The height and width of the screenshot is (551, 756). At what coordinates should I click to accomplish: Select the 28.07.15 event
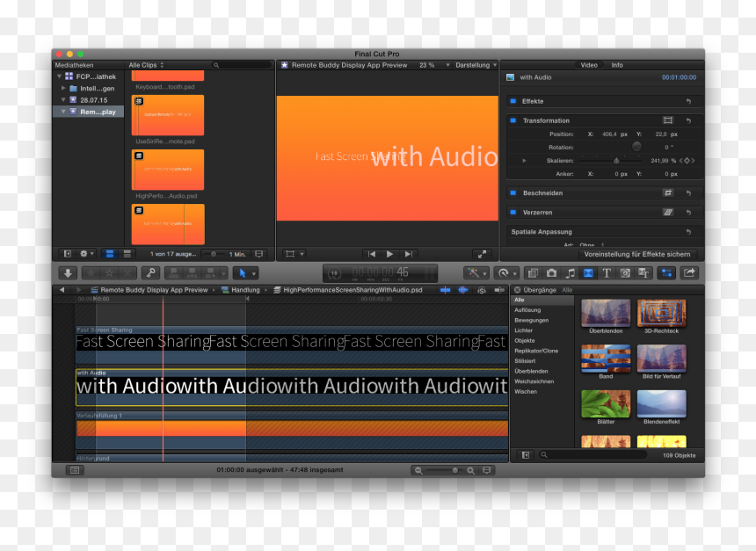[x=88, y=100]
